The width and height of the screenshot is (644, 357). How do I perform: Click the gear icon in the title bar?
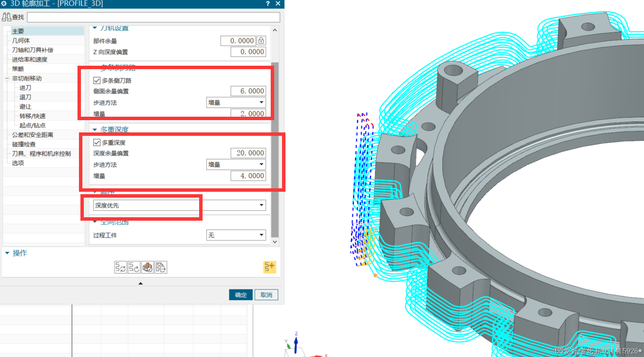click(x=4, y=4)
